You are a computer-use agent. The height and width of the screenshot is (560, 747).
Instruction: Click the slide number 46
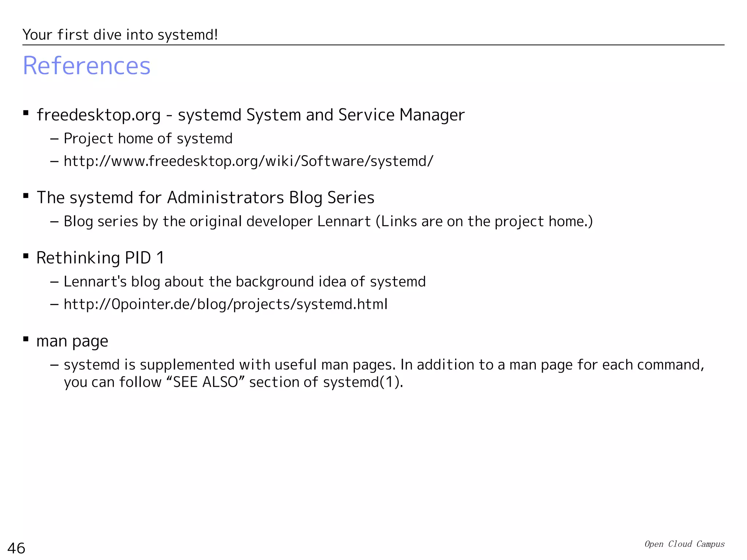(16, 548)
